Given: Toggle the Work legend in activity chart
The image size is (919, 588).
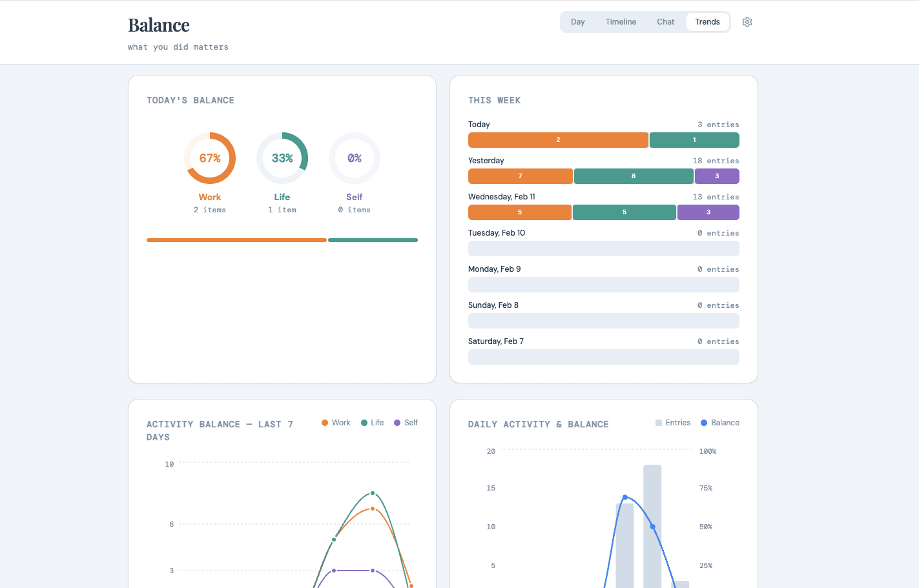Looking at the screenshot, I should pyautogui.click(x=336, y=423).
